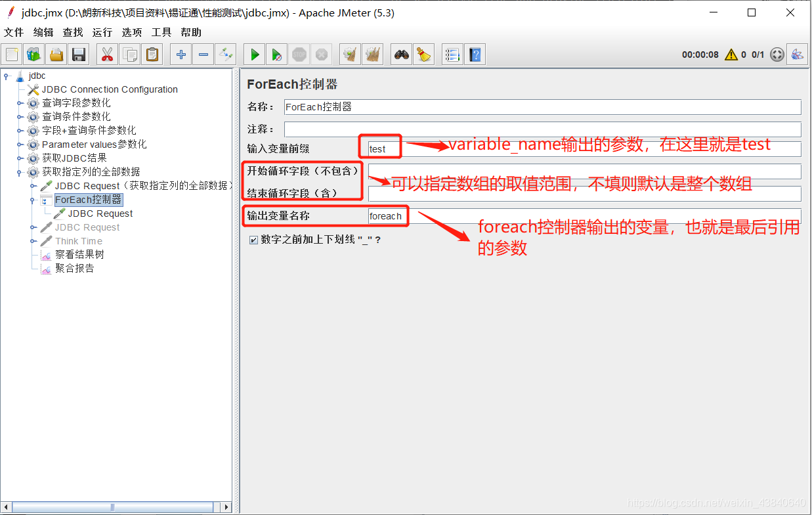
Task: Expand the Think Time tree node
Action: [32, 241]
